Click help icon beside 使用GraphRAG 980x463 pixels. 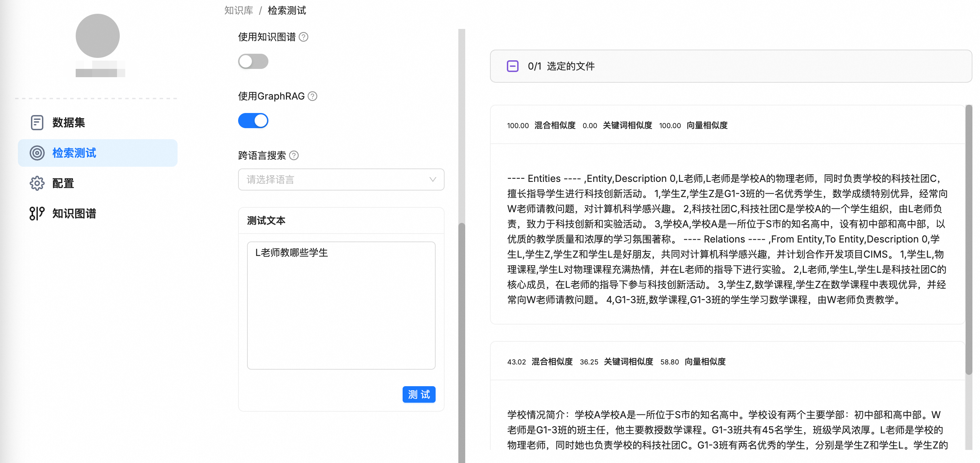(312, 96)
